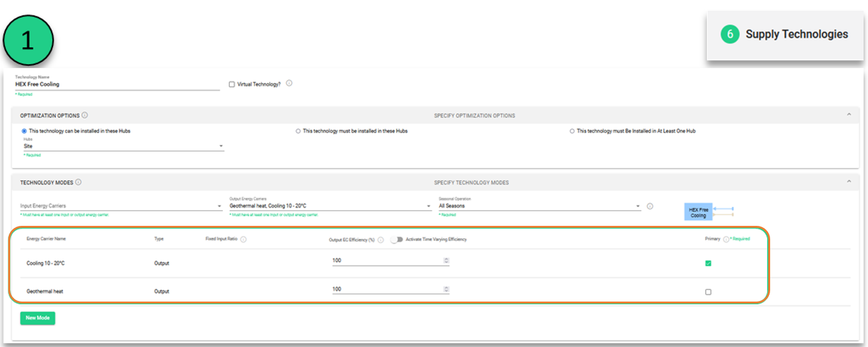Select 'must be installed in these Hubs' option

298,131
